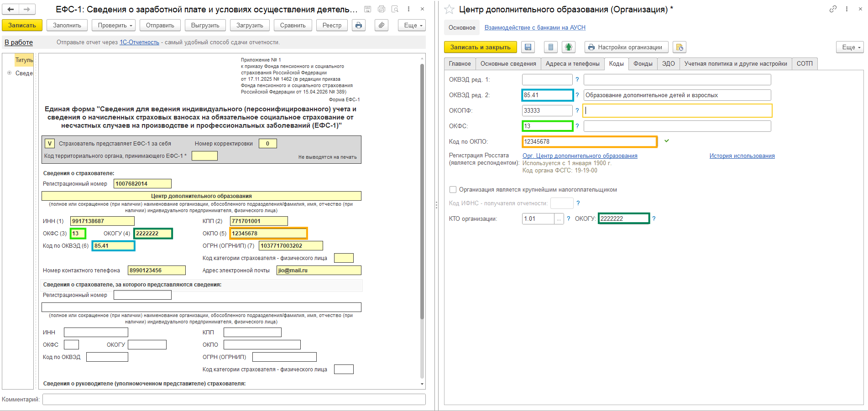The image size is (868, 411).
Task: Switch to the Основные сведения tab
Action: [508, 64]
